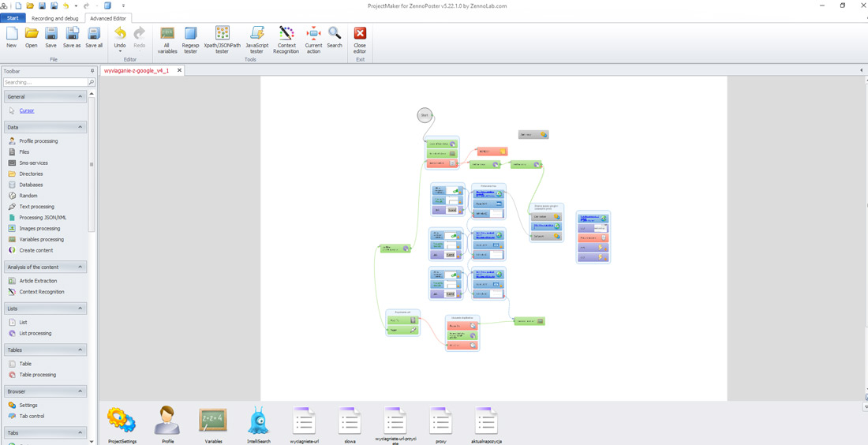Collapse the General toolbar section
868x445 pixels.
[80, 96]
